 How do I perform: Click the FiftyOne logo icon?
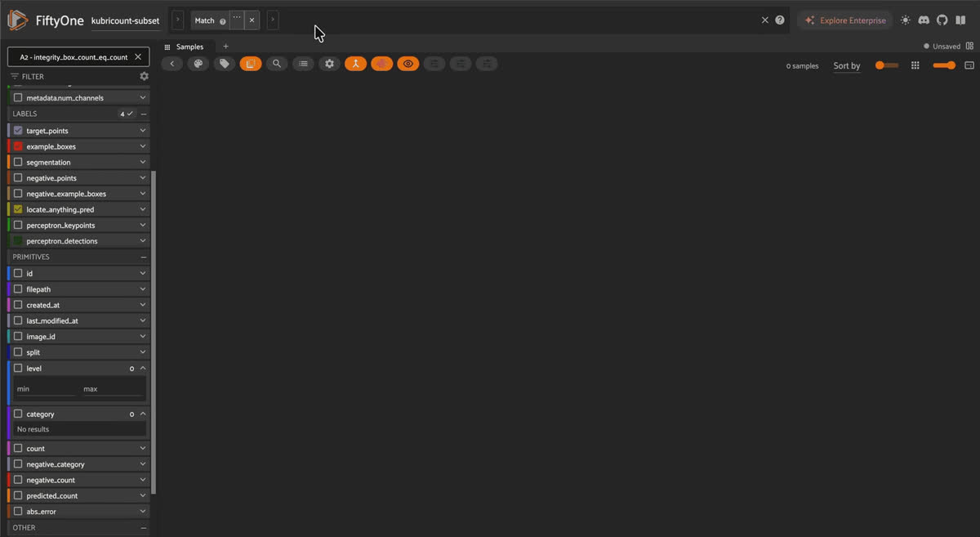18,20
